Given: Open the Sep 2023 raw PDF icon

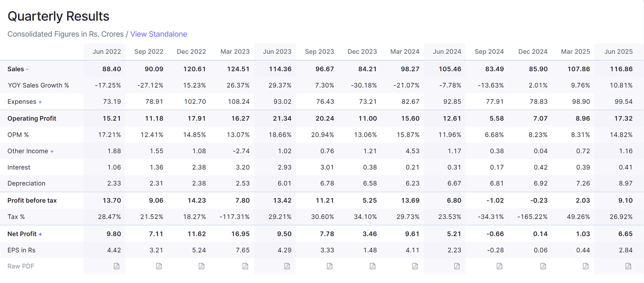Looking at the screenshot, I should [330, 266].
